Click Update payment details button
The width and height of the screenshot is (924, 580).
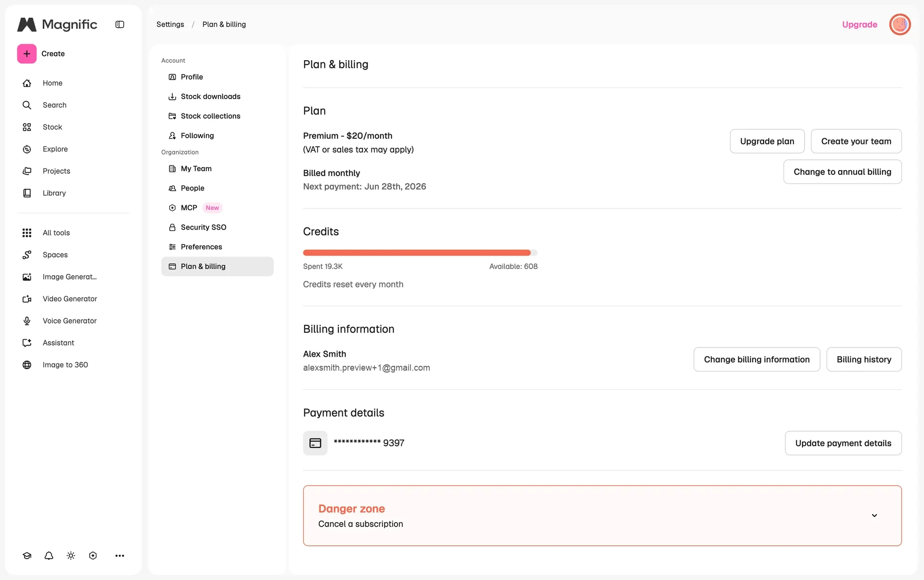pos(843,443)
